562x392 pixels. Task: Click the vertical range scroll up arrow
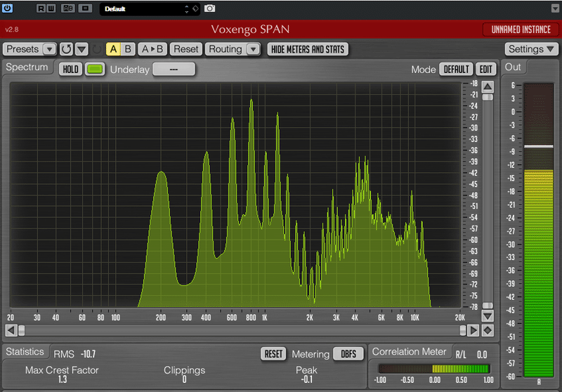pyautogui.click(x=488, y=86)
